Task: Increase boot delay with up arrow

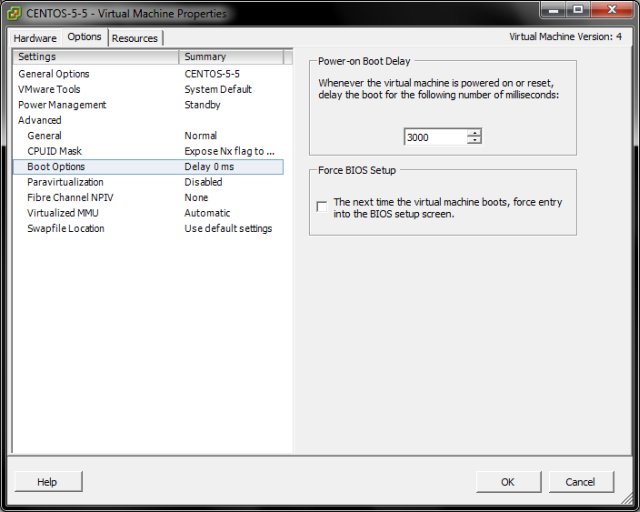Action: 474,133
